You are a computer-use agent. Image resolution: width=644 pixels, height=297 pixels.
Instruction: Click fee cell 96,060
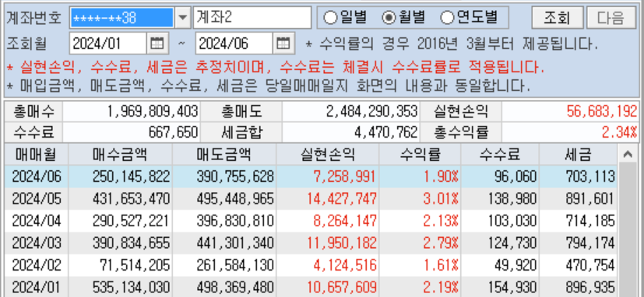click(x=516, y=176)
